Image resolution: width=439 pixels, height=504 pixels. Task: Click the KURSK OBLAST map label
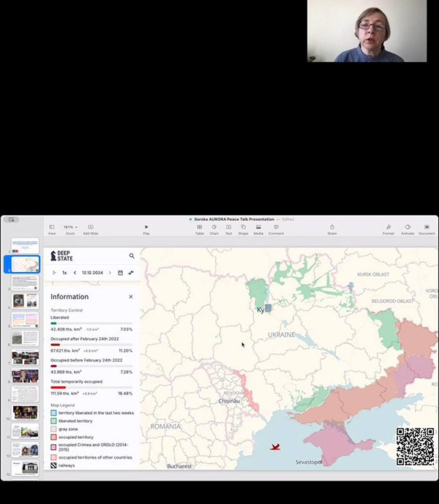pyautogui.click(x=373, y=274)
